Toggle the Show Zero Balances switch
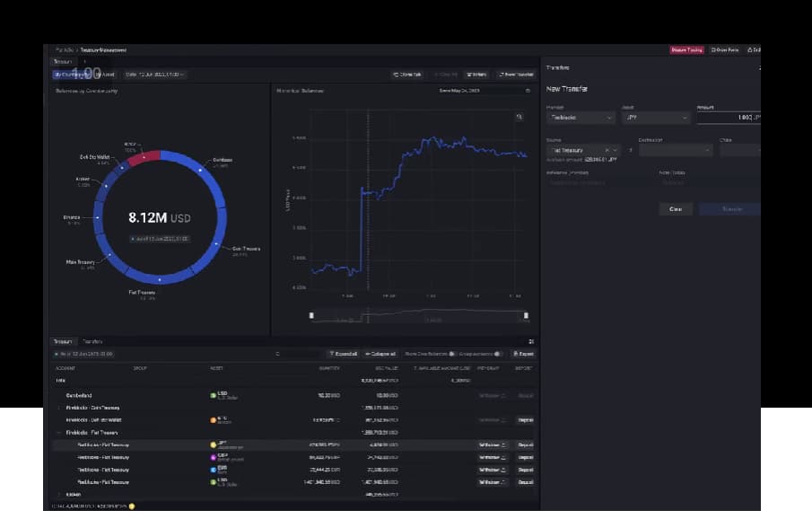Image resolution: width=812 pixels, height=528 pixels. point(452,354)
